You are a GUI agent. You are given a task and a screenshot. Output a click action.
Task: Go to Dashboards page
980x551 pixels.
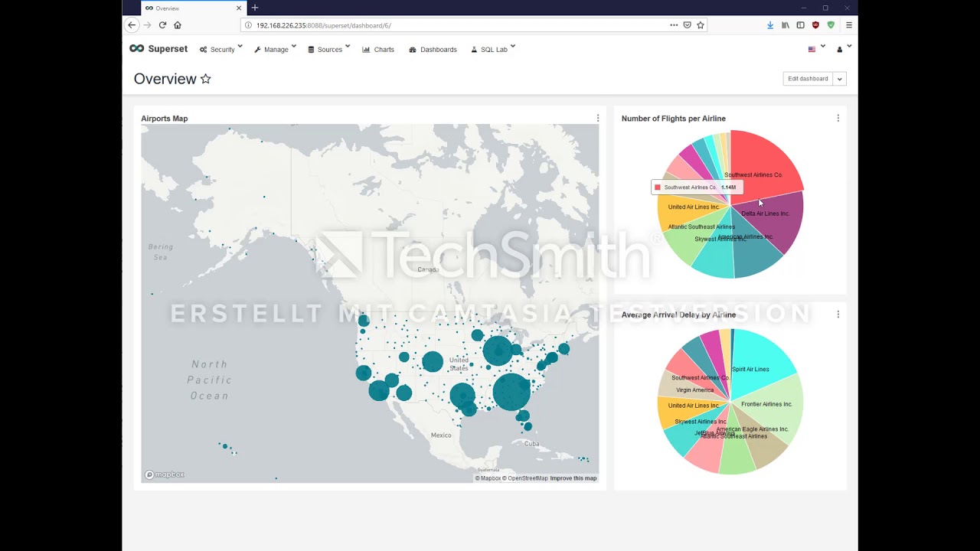click(x=433, y=50)
